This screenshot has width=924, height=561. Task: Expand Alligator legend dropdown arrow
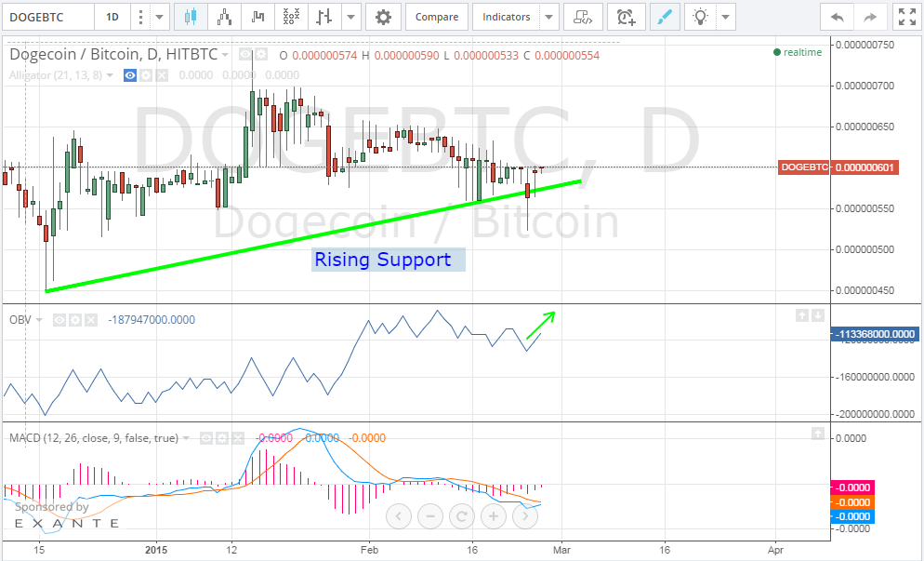110,75
